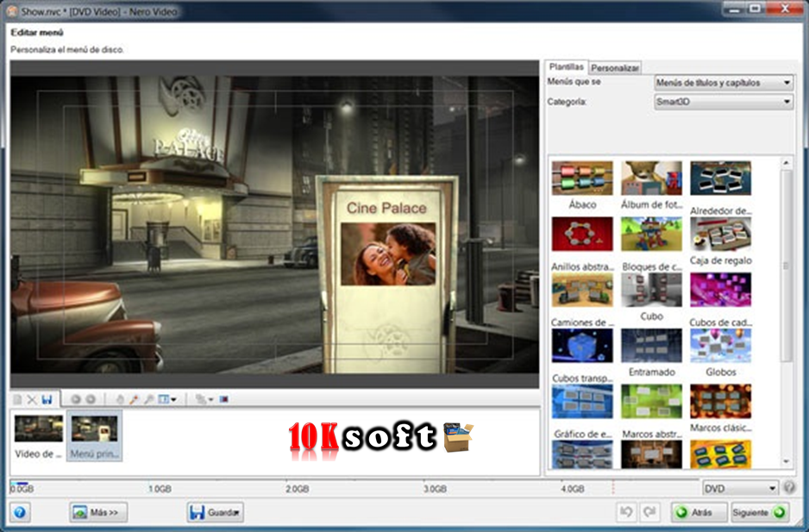Open the Categoría Smart3D dropdown
Screen dimensions: 809x532
(x=724, y=102)
